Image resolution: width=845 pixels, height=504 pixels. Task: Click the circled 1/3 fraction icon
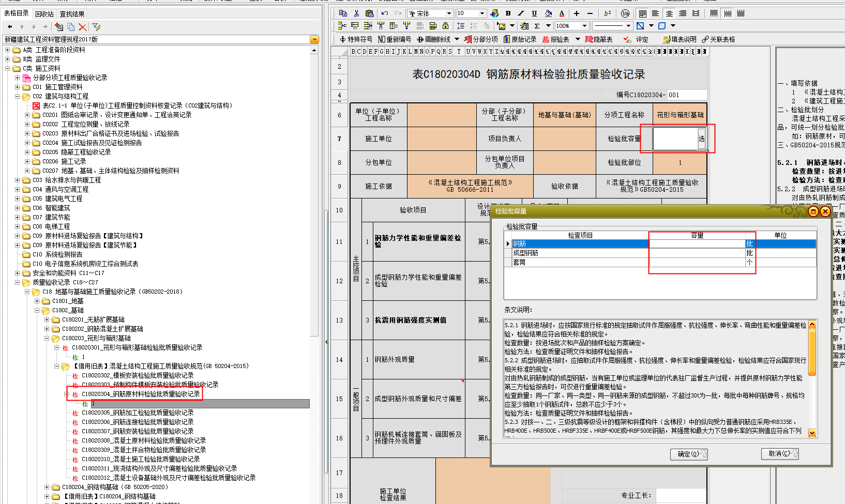click(625, 13)
